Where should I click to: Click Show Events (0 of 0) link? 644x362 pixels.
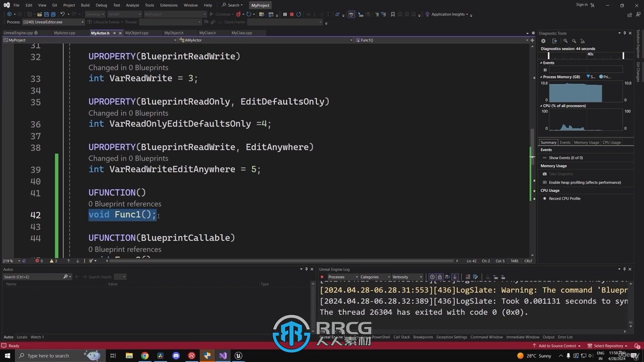(x=566, y=158)
